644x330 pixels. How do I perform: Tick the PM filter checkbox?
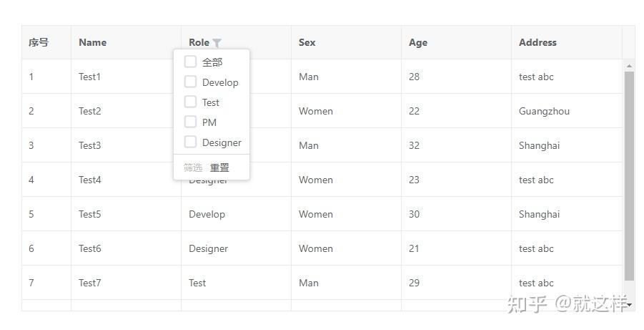point(191,122)
